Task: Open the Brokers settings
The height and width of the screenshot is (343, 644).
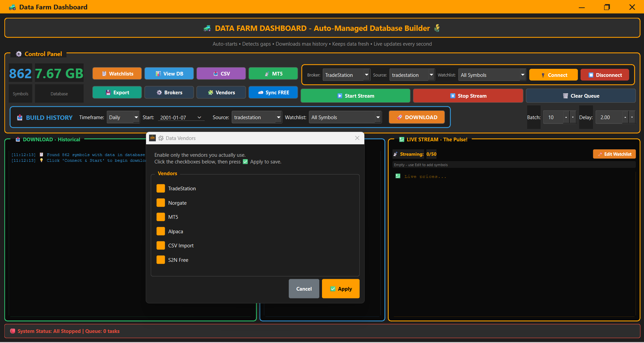Action: 169,92
